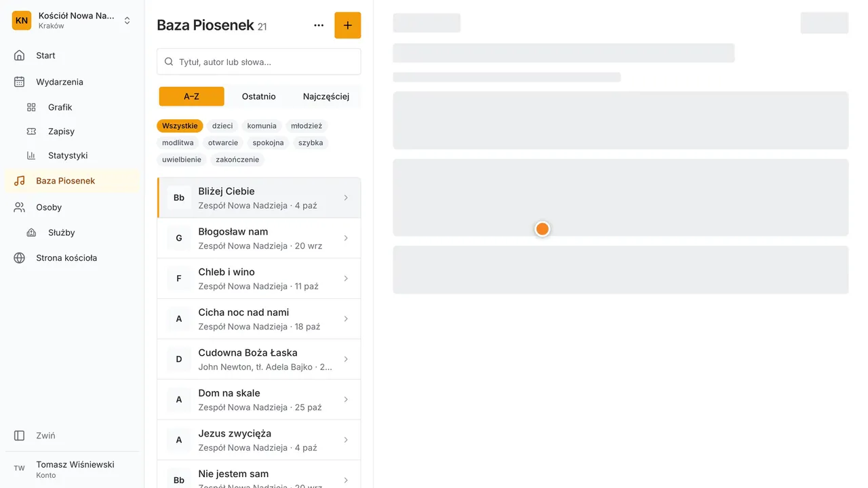Image resolution: width=868 pixels, height=488 pixels.
Task: Toggle the Wszystkie tag filter
Action: [x=180, y=126]
